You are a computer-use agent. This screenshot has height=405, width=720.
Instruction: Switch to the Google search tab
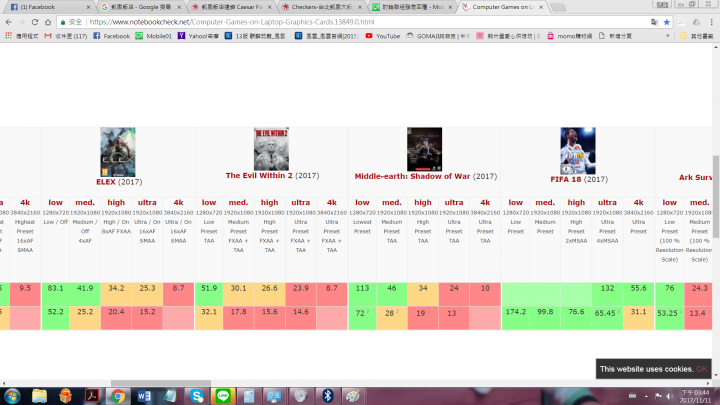click(x=141, y=7)
